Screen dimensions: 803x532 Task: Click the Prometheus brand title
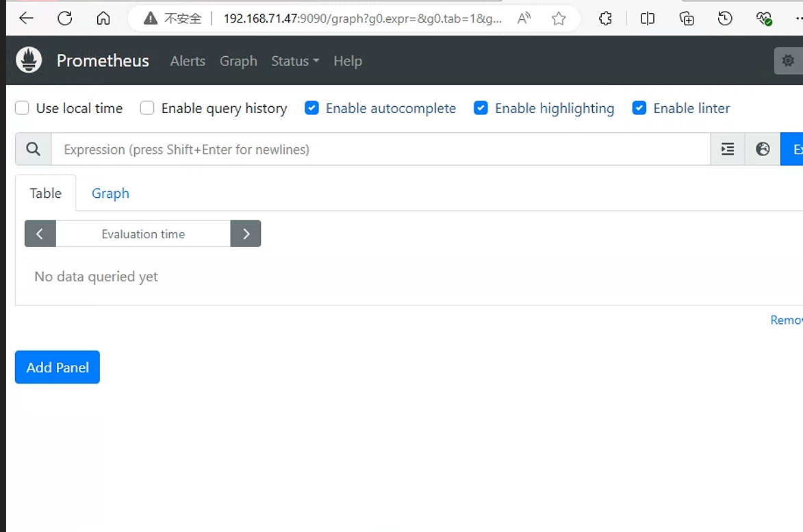pos(103,60)
